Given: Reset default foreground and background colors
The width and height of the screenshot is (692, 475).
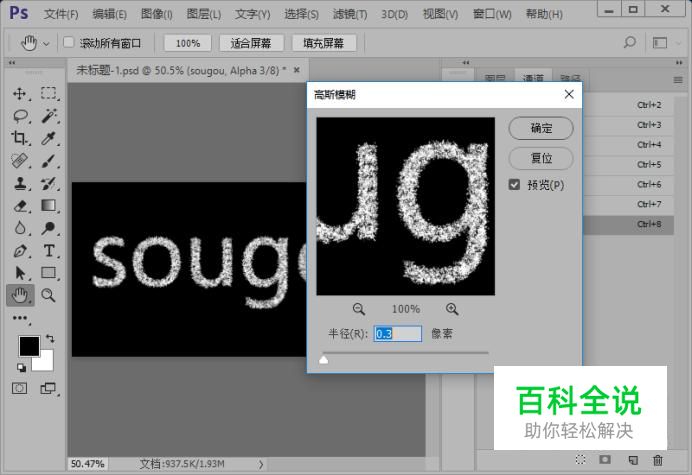Looking at the screenshot, I should tap(21, 367).
